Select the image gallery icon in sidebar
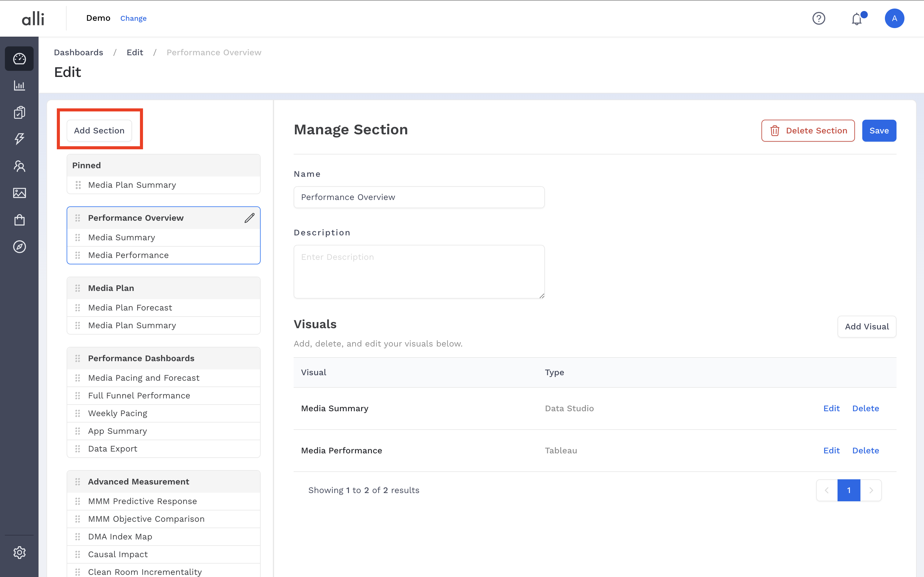Image resolution: width=924 pixels, height=577 pixels. (19, 193)
